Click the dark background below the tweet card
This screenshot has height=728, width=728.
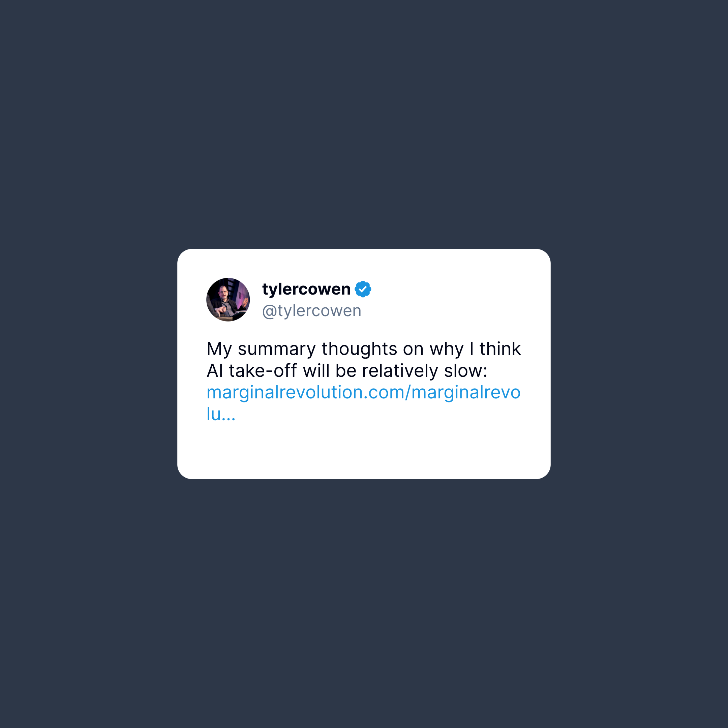[364, 603]
